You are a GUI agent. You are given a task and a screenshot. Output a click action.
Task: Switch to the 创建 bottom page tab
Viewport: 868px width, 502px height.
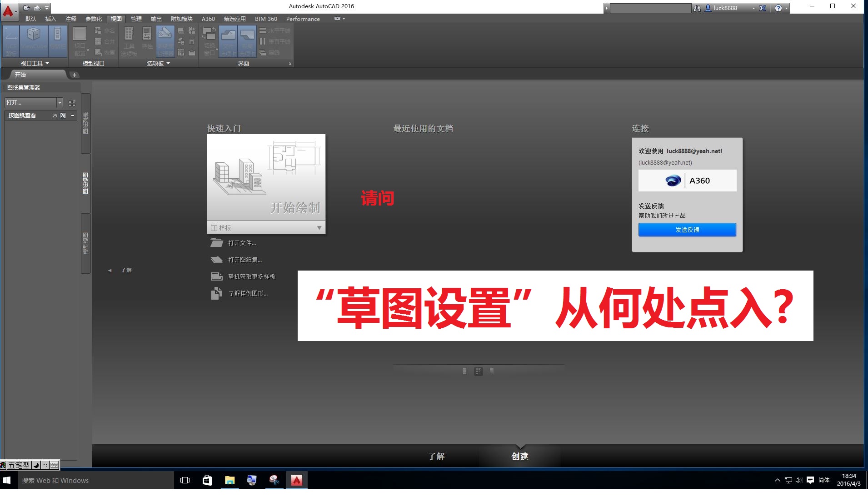[520, 456]
